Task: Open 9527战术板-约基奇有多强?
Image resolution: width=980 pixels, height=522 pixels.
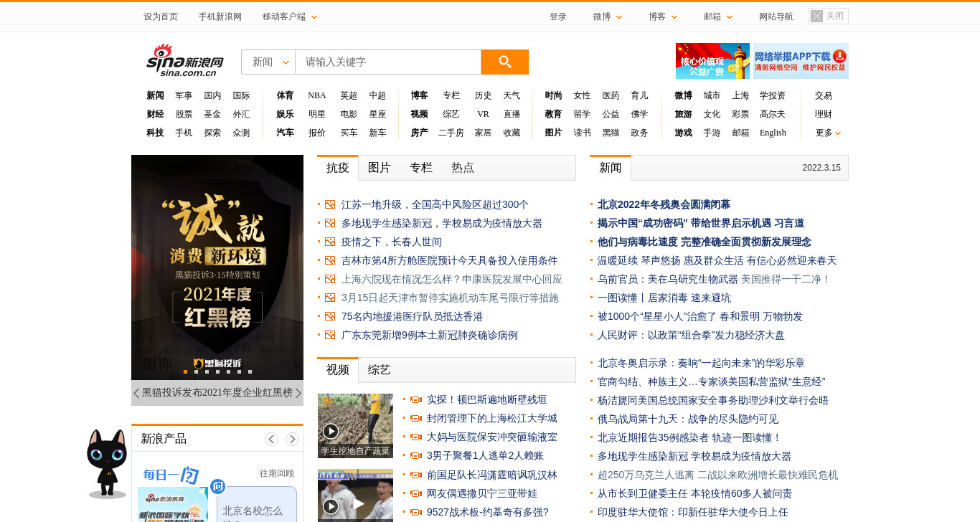Action: coord(488,512)
